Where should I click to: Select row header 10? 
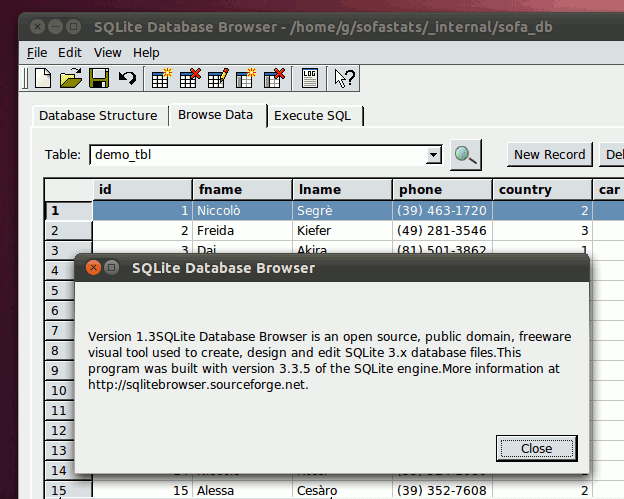click(60, 390)
